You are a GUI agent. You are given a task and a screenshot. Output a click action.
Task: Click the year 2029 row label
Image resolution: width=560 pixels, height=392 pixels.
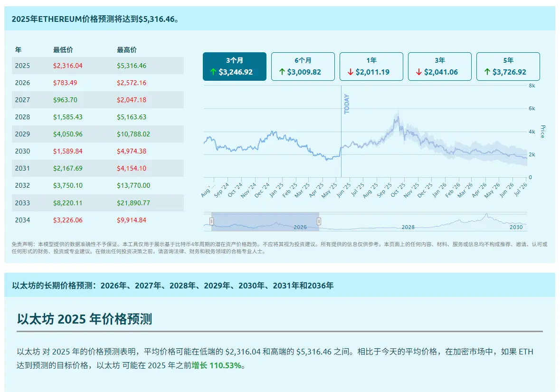coord(22,134)
